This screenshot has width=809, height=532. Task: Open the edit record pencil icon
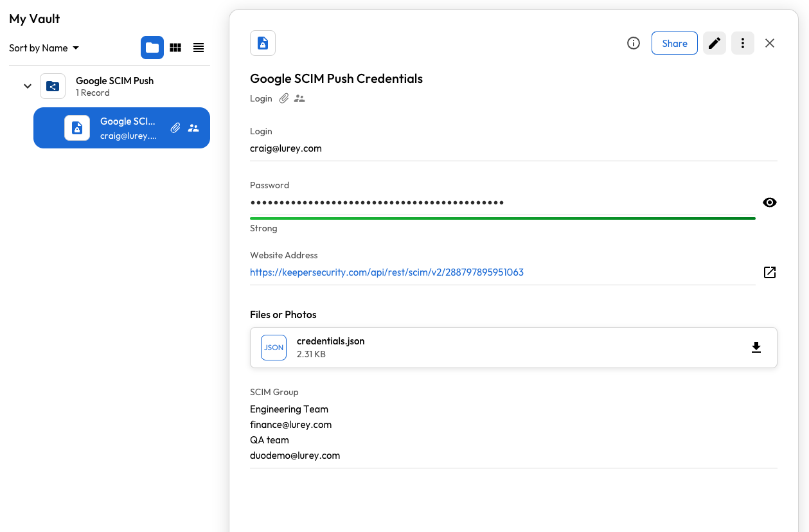tap(714, 43)
